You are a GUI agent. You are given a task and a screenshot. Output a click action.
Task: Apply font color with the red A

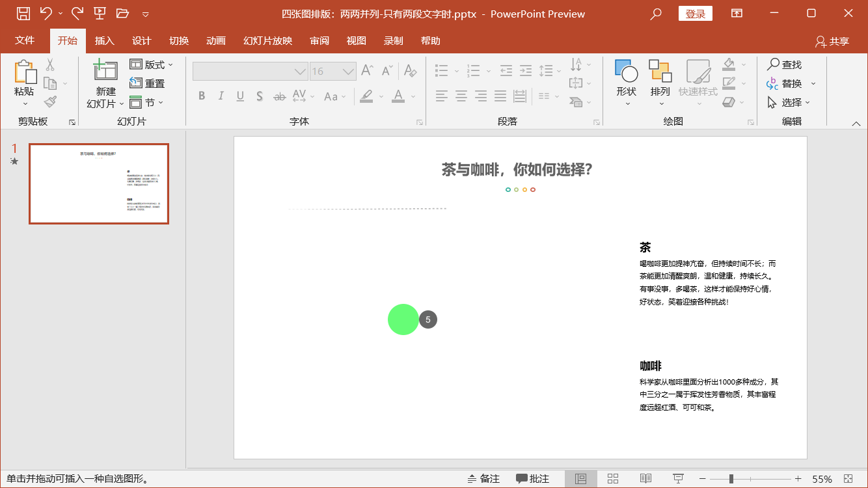point(398,96)
